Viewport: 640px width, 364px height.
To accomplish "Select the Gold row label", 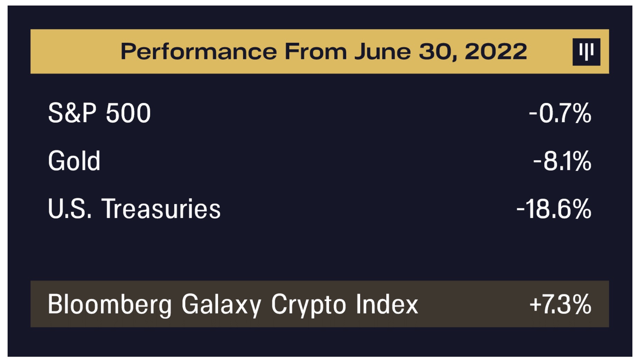I will pos(74,161).
